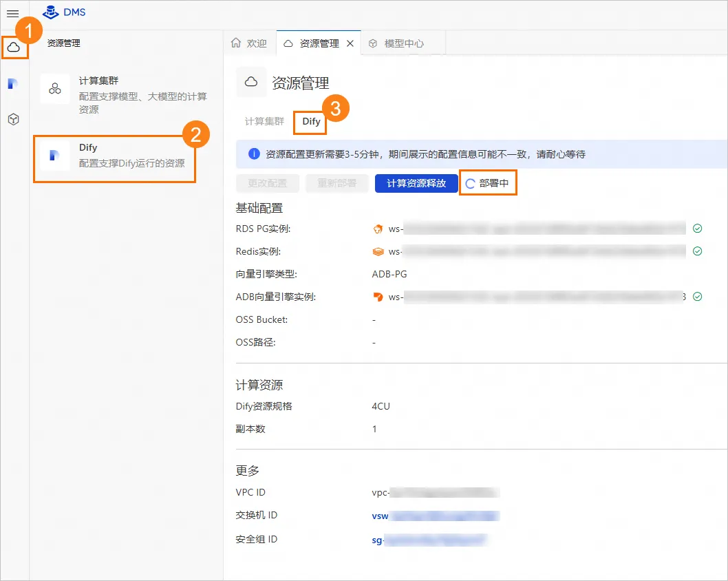Viewport: 728px width, 581px height.
Task: Open the vsw switch ID link
Action: (x=436, y=516)
